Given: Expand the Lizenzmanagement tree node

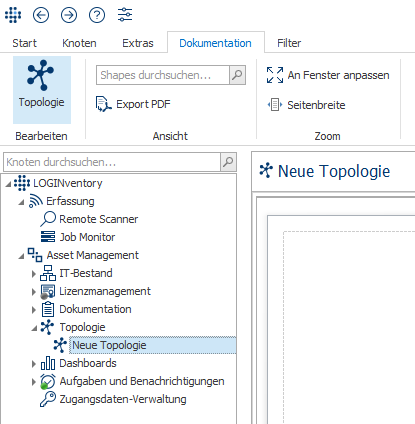Looking at the screenshot, I should pos(33,292).
